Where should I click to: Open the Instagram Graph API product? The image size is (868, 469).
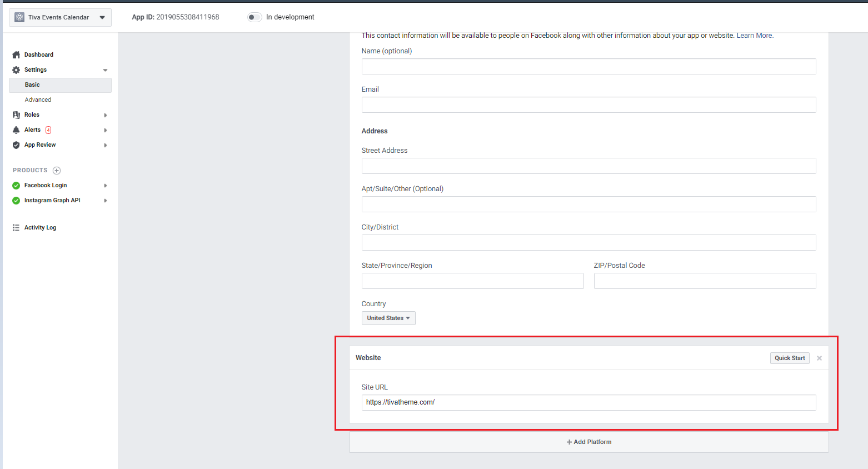point(52,201)
